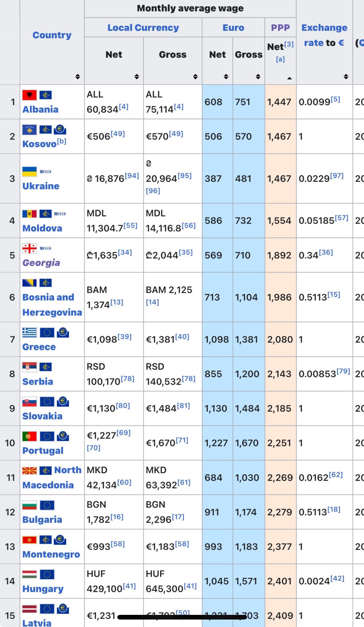Click the Ukraine flag icon

[30, 172]
